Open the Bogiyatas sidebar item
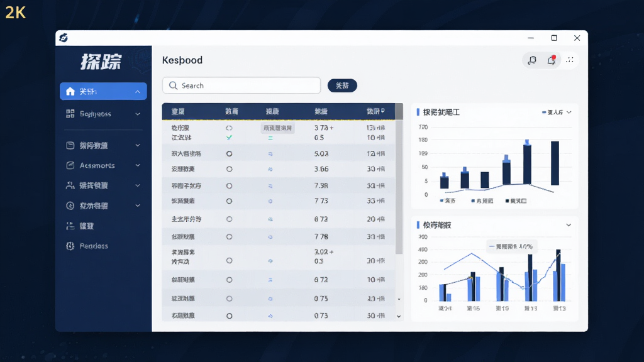644x362 pixels. pyautogui.click(x=103, y=114)
